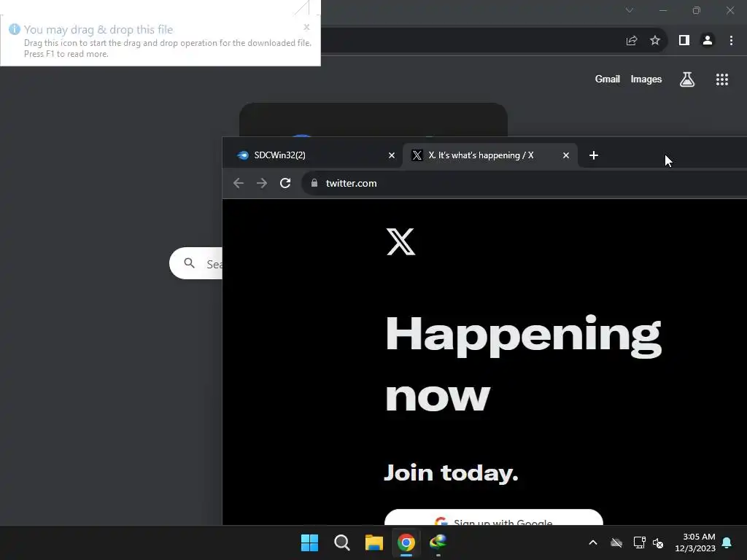The height and width of the screenshot is (560, 747).
Task: Click 'You may drag & drop this file' title
Action: (x=98, y=29)
